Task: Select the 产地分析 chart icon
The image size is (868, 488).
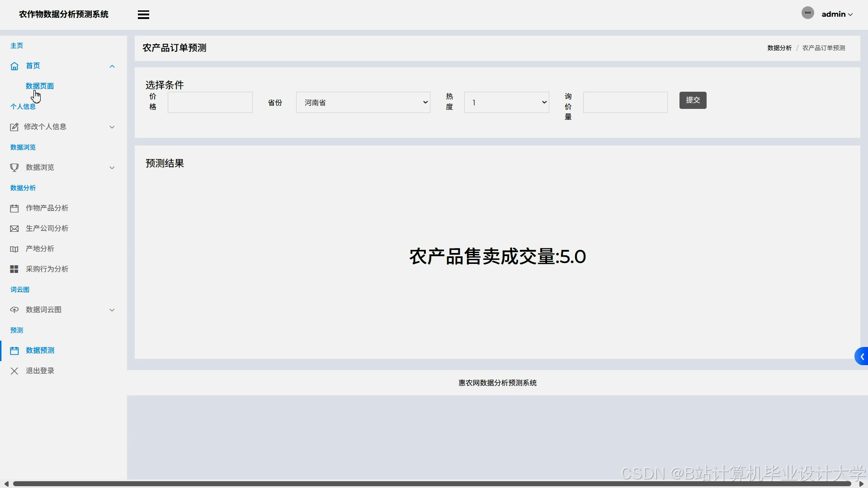Action: coord(14,249)
